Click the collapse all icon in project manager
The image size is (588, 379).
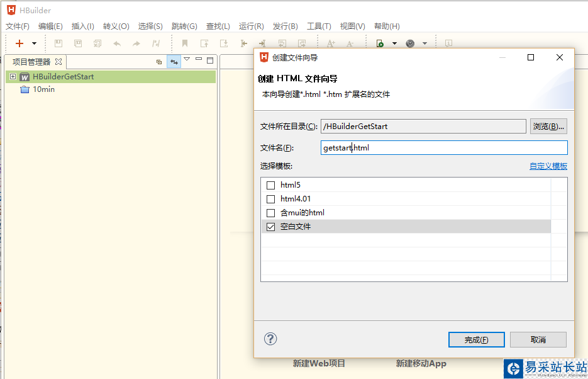click(x=159, y=62)
